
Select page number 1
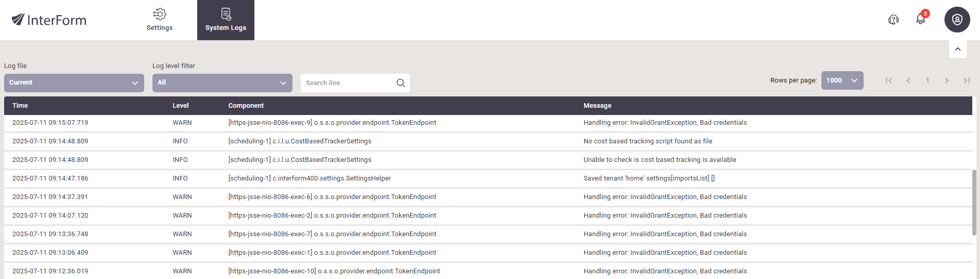point(927,80)
